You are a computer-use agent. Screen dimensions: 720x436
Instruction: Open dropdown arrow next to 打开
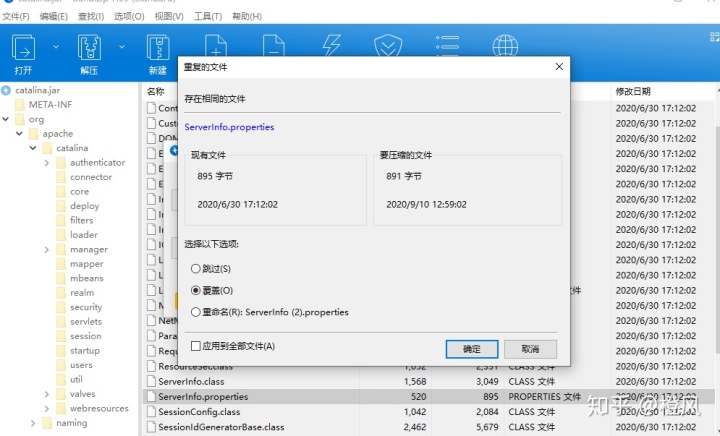click(56, 47)
